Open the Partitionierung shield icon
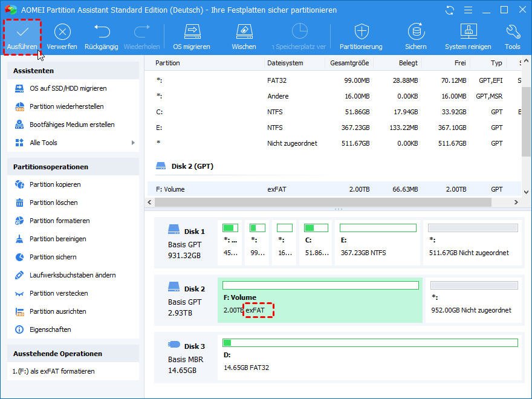 [361, 32]
